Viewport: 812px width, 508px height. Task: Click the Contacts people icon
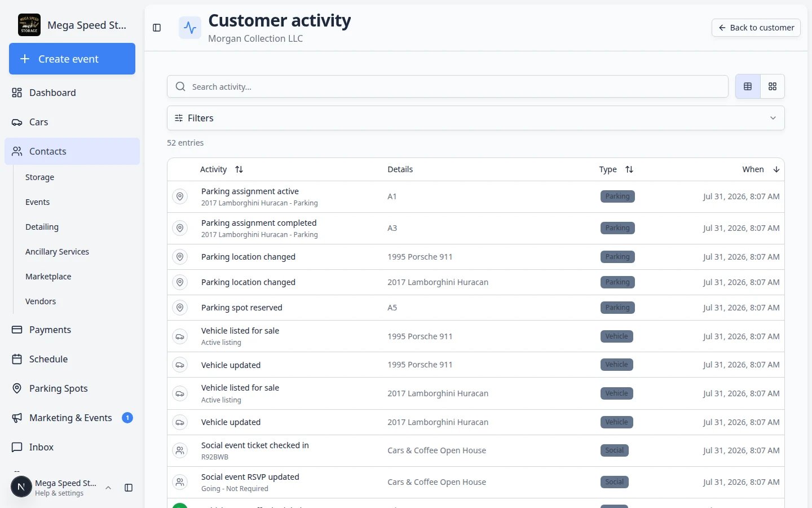pos(17,151)
